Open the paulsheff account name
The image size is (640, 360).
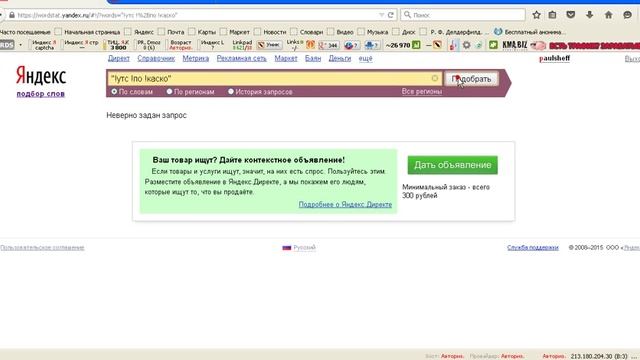coord(554,58)
